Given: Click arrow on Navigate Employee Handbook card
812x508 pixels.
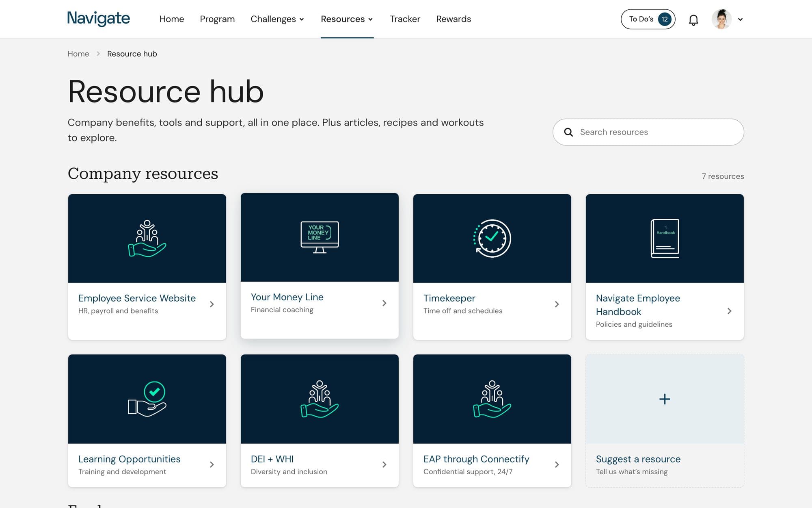Looking at the screenshot, I should tap(730, 311).
